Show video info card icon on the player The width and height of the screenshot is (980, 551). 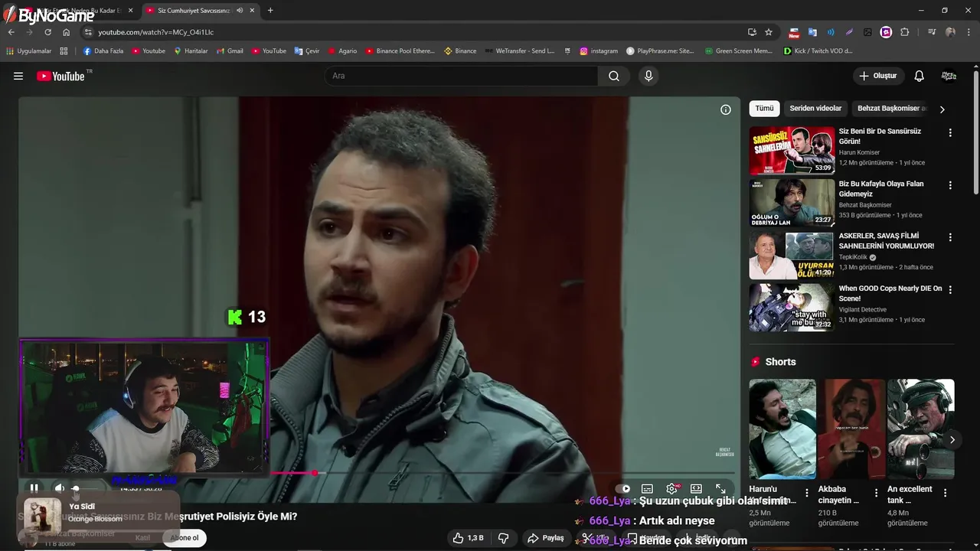click(726, 109)
